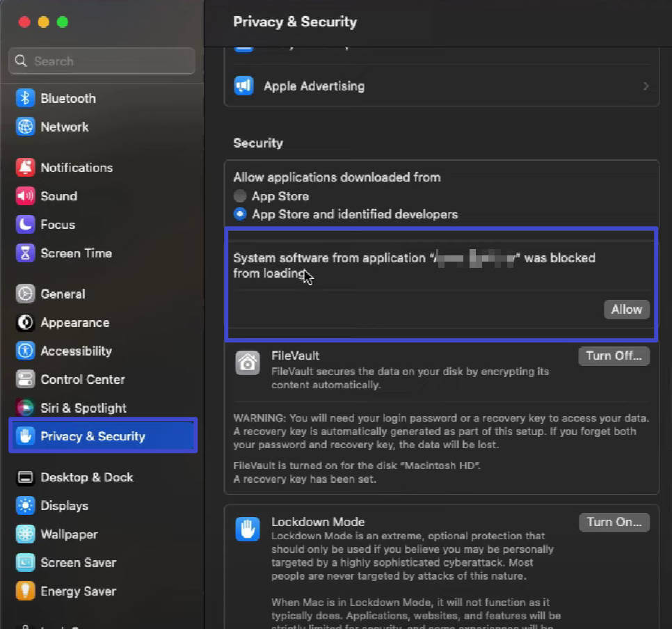The width and height of the screenshot is (672, 629).
Task: Select the Accessibility label in sidebar
Action: (77, 351)
